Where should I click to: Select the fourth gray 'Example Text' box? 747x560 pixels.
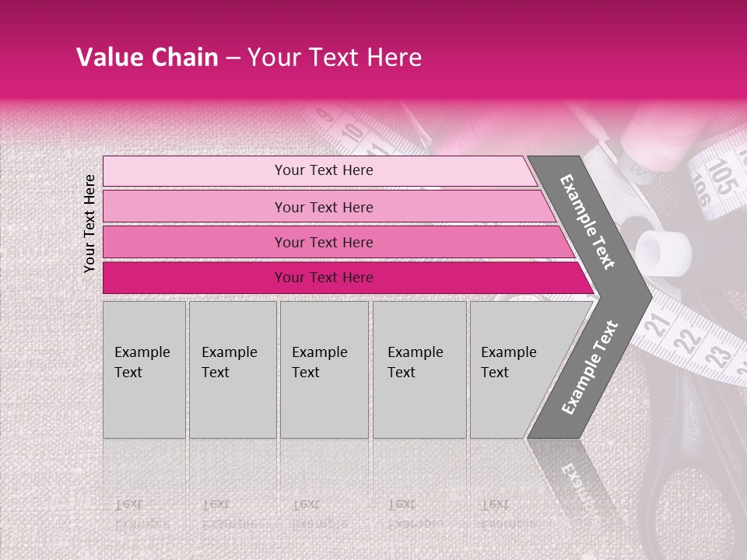coord(419,369)
